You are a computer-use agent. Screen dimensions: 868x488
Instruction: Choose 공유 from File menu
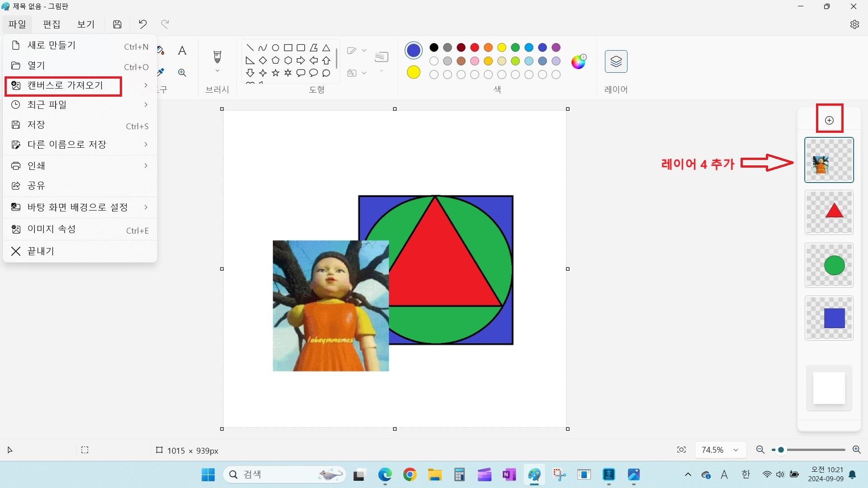[x=80, y=186]
